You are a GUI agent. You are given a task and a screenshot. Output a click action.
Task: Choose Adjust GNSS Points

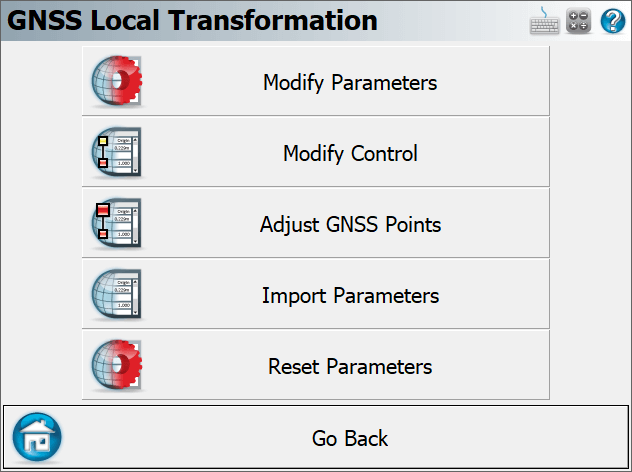click(316, 223)
